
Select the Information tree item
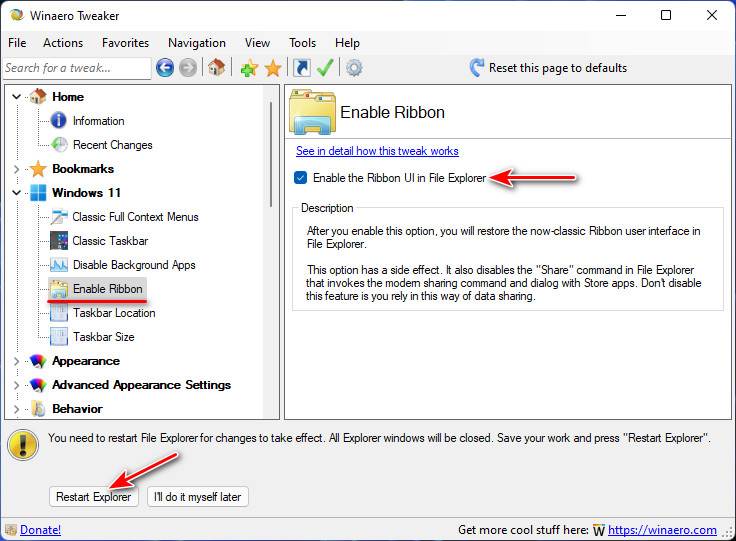[99, 121]
